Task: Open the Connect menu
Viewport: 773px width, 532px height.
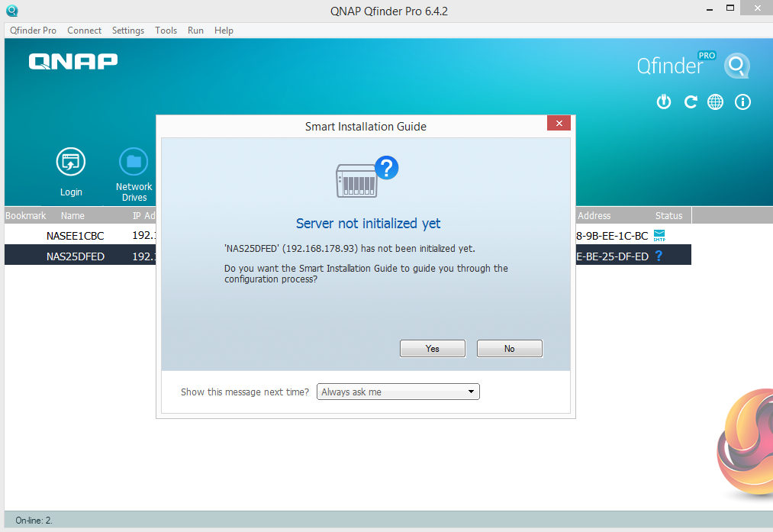Action: pos(84,31)
